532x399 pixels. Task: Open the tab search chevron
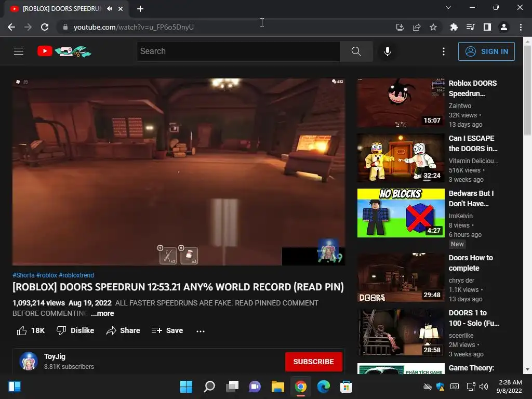(x=448, y=7)
